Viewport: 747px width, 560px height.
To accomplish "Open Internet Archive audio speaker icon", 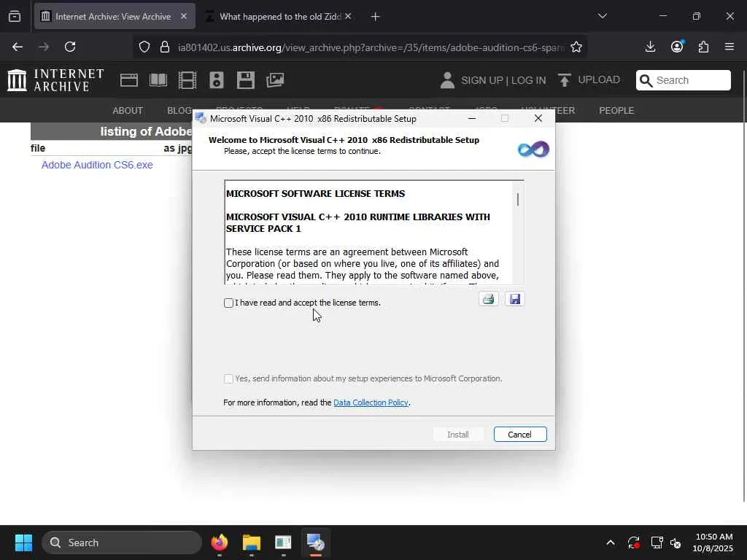I will [216, 80].
